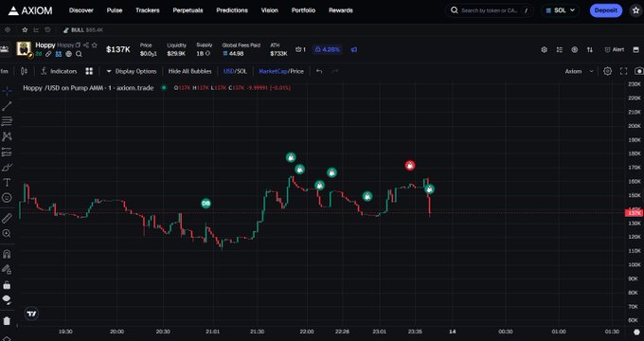This screenshot has width=644, height=341.
Task: Click the blue megaphone icon
Action: pos(354,49)
